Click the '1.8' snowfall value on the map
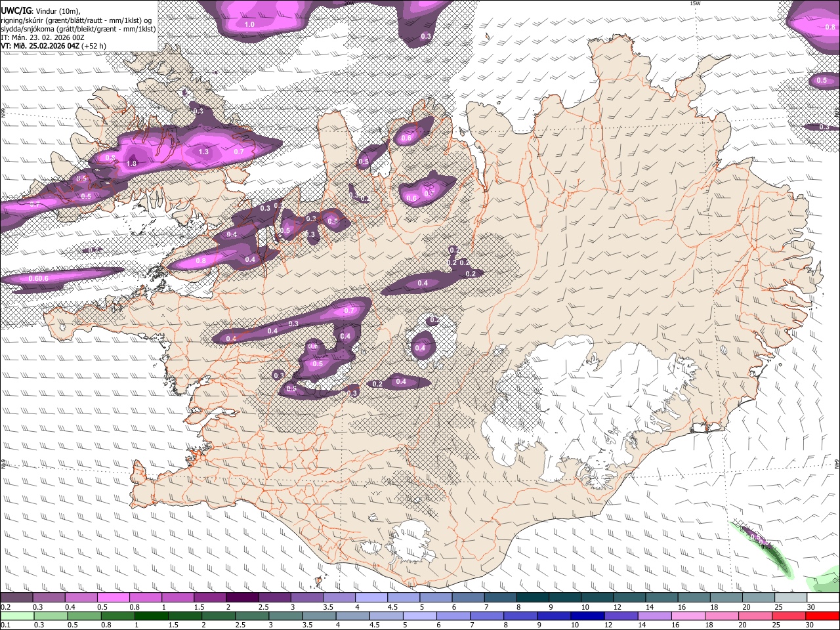This screenshot has height=630, width=840. [131, 163]
